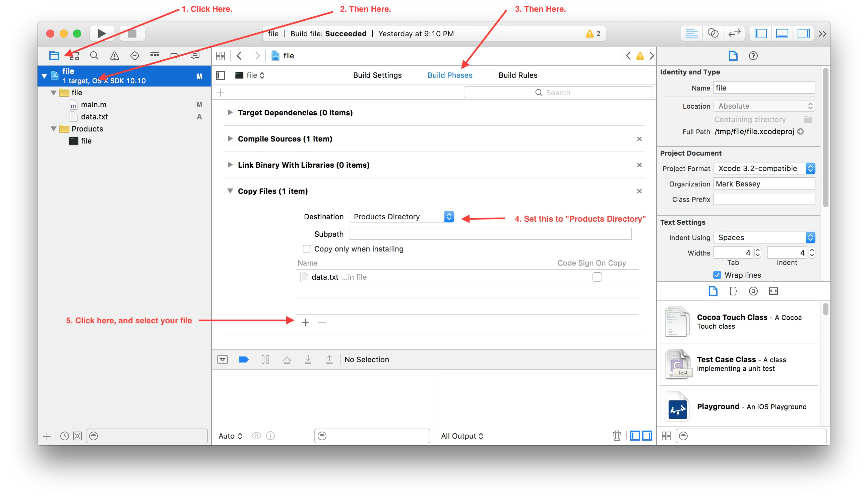868x499 pixels.
Task: Open the Project Format dropdown
Action: 764,168
